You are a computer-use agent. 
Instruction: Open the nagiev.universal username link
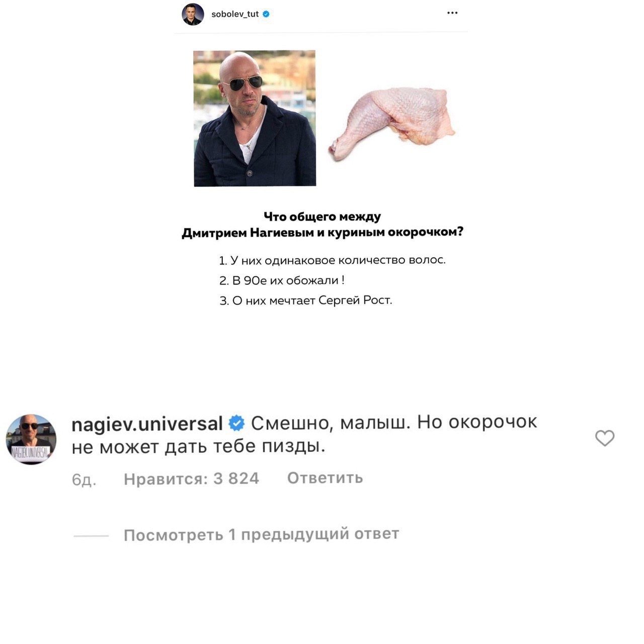point(147,424)
